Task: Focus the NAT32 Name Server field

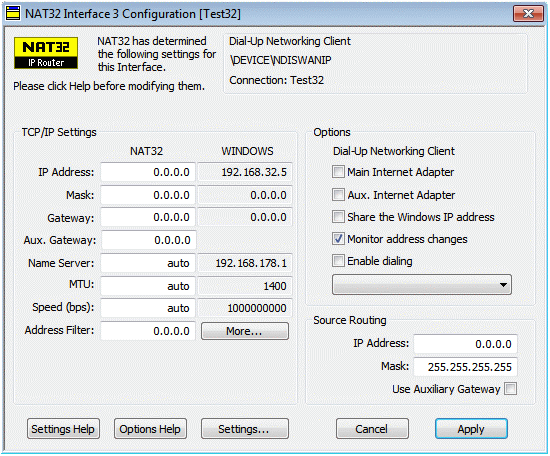Action: coord(148,263)
